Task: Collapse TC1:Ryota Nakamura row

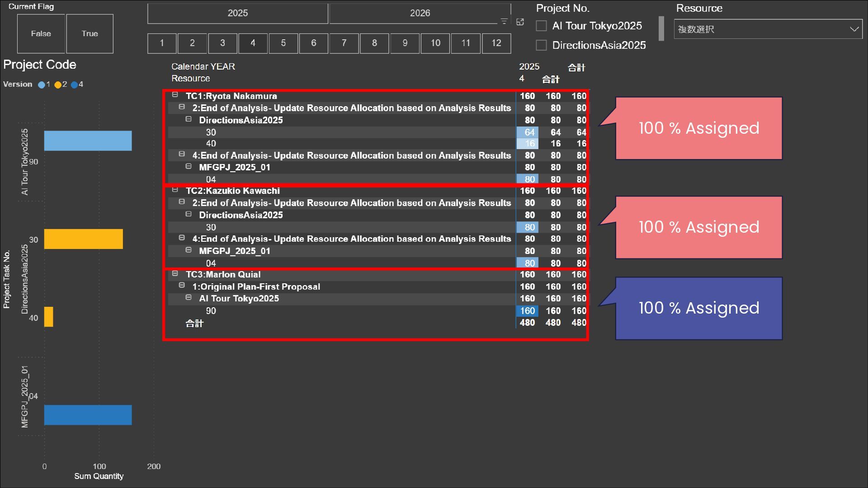Action: coord(175,95)
